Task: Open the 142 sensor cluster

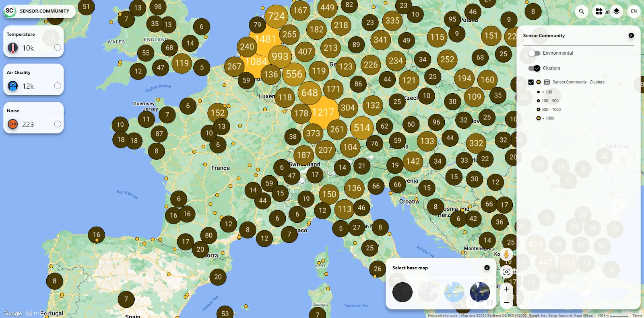Action: (x=413, y=162)
